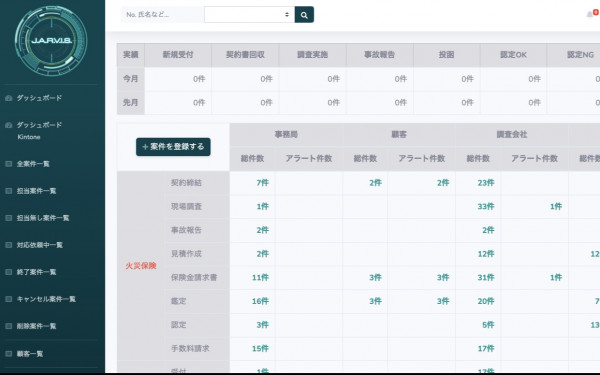The width and height of the screenshot is (600, 375).
Task: Click the list icon beside 終了案件一覧
Action: (x=8, y=272)
